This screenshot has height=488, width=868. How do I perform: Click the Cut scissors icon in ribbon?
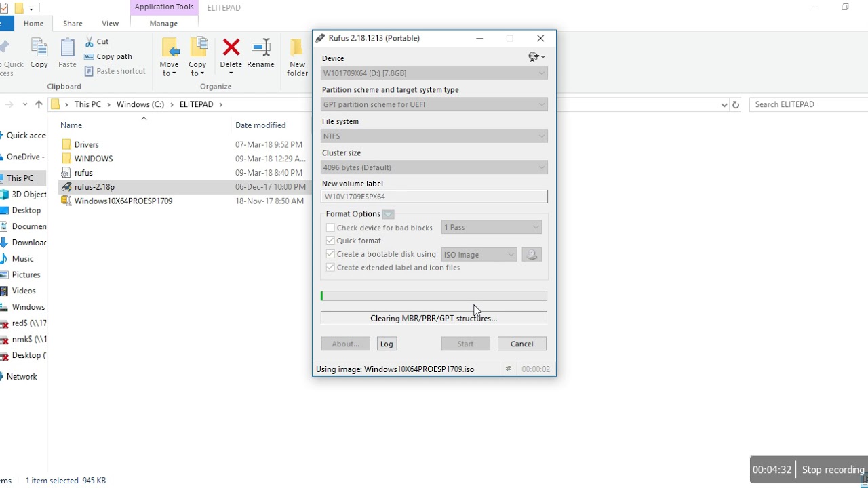[x=89, y=42]
